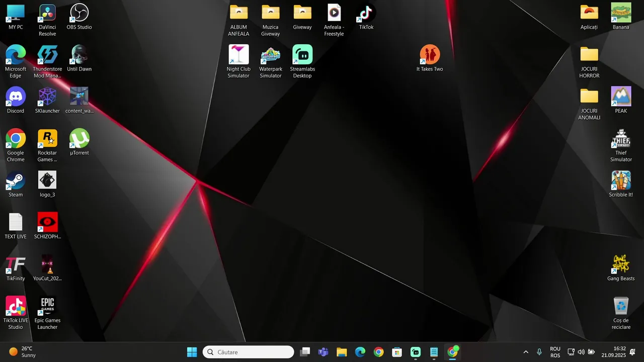The image size is (644, 362).
Task: Open the Windows Start menu
Action: tap(192, 352)
